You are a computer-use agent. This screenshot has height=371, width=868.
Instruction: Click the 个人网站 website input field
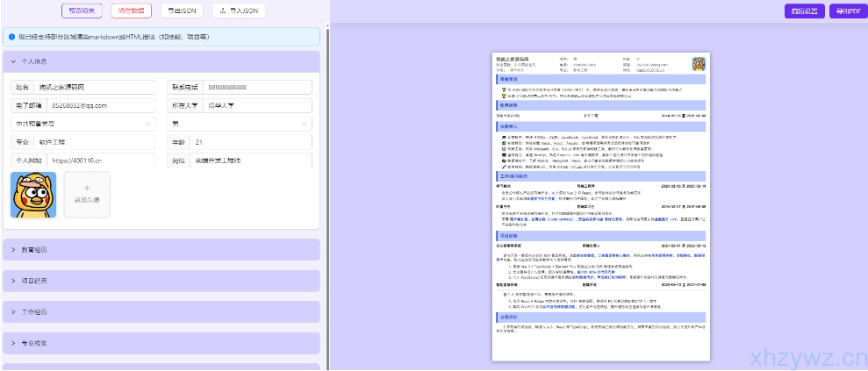(x=99, y=161)
